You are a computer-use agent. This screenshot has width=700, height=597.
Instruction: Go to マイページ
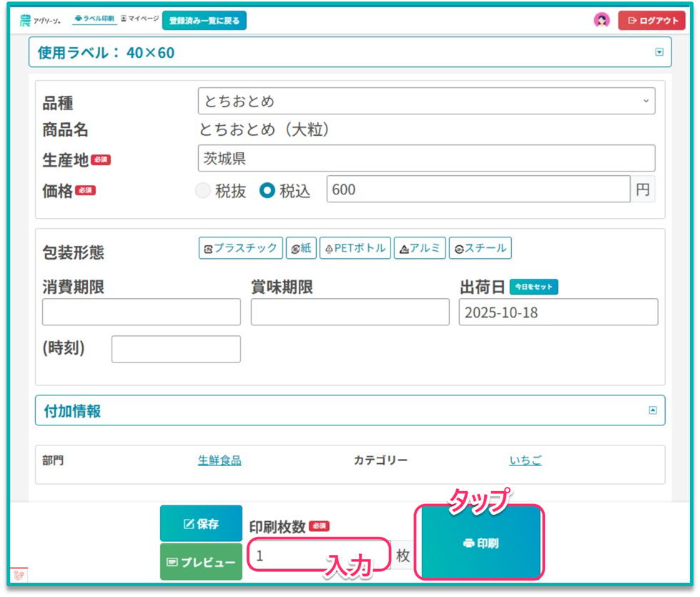[x=140, y=19]
